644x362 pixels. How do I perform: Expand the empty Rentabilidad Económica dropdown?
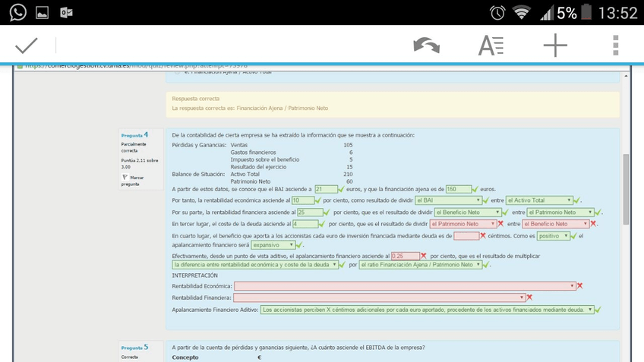(404, 286)
